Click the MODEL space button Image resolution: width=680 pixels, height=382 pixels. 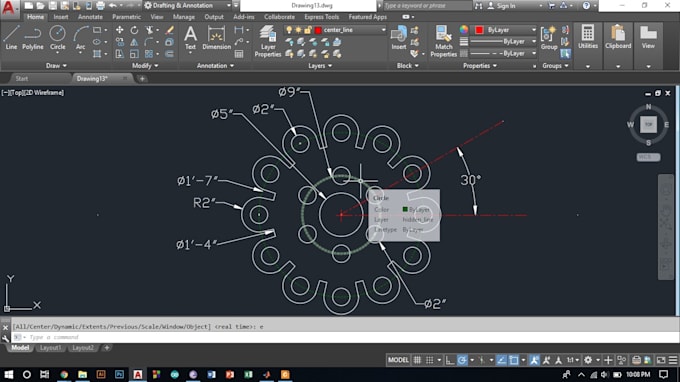pos(398,360)
